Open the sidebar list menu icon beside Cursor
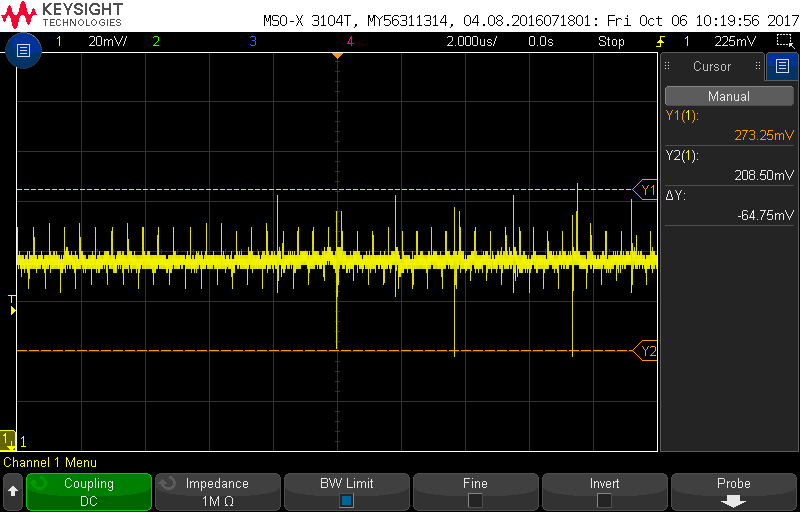800x512 pixels. (782, 66)
